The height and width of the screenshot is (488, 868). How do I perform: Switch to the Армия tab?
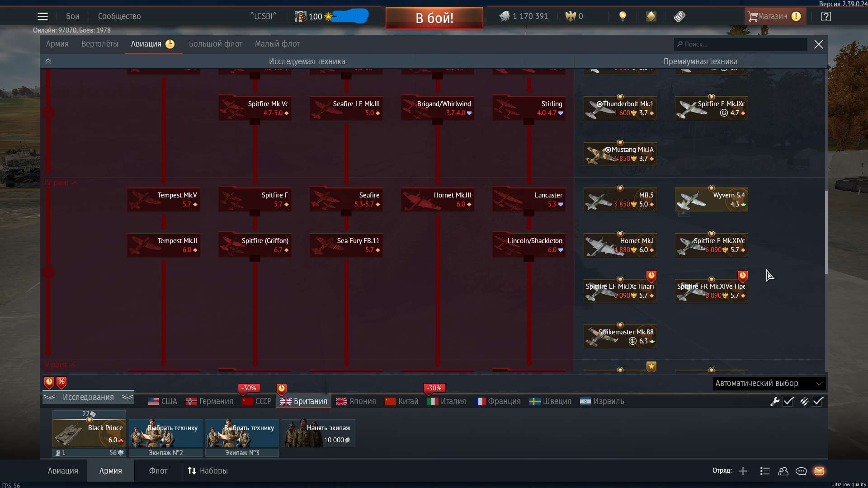57,44
